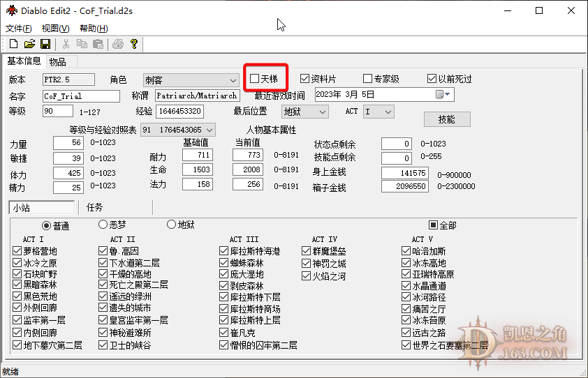588x378 pixels.
Task: Open the 帮助(H) menu
Action: coord(94,29)
